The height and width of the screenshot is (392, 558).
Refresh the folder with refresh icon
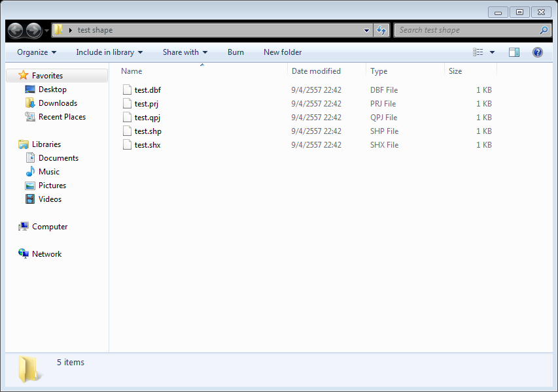tap(381, 30)
